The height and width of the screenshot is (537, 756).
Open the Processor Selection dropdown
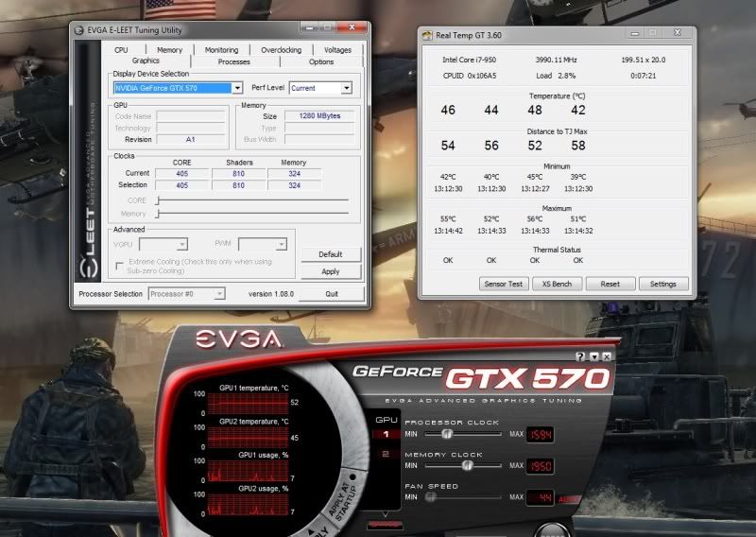pos(219,294)
